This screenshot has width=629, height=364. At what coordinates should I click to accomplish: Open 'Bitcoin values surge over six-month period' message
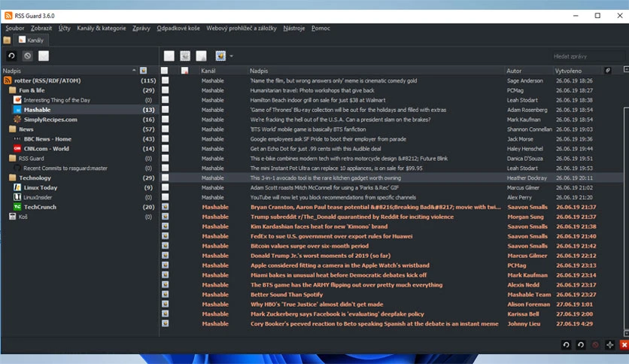(x=309, y=246)
